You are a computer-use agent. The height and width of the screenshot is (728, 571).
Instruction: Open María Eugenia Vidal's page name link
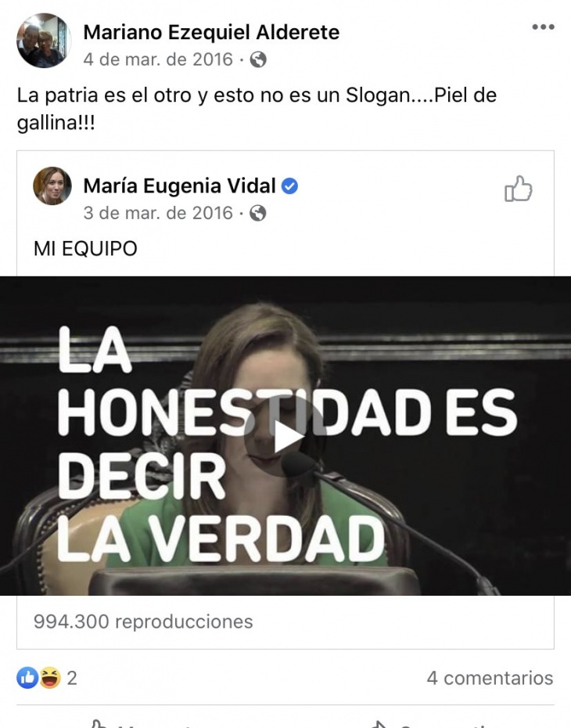click(x=179, y=186)
